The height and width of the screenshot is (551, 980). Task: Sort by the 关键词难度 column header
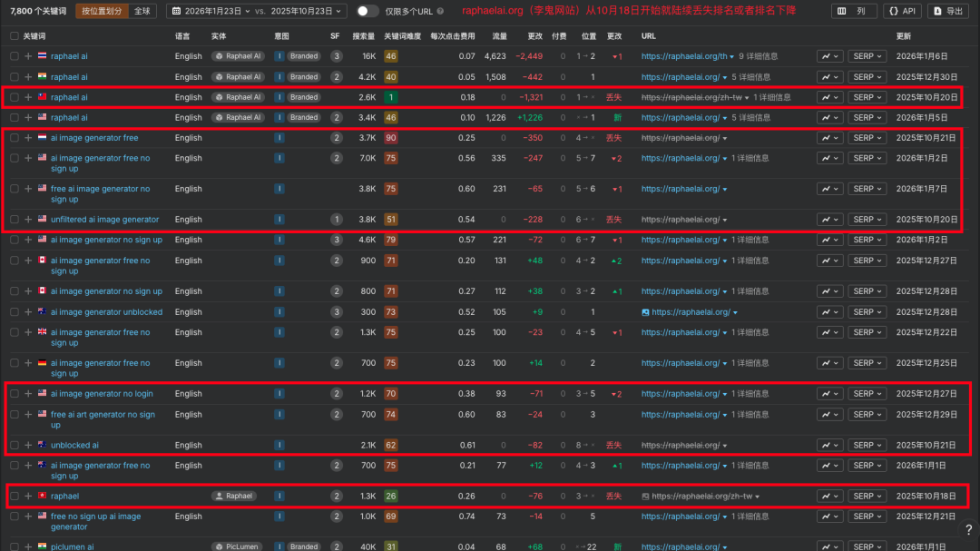coord(403,36)
